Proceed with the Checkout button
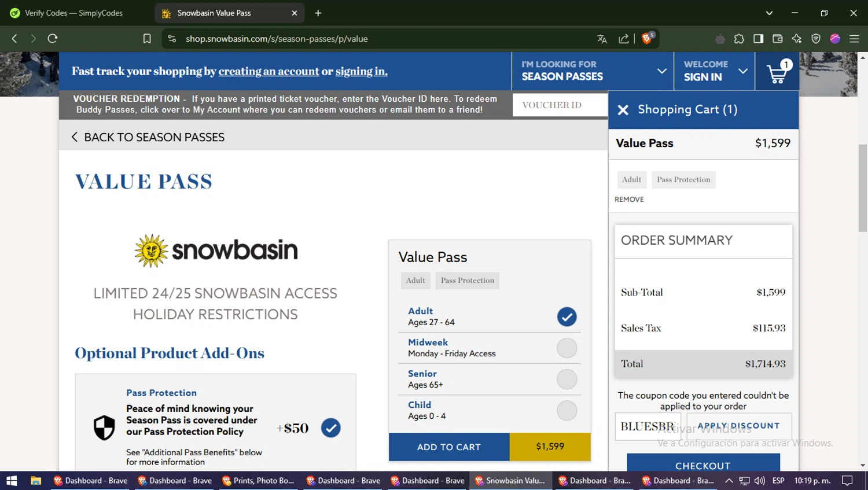This screenshot has width=868, height=490. click(x=703, y=463)
